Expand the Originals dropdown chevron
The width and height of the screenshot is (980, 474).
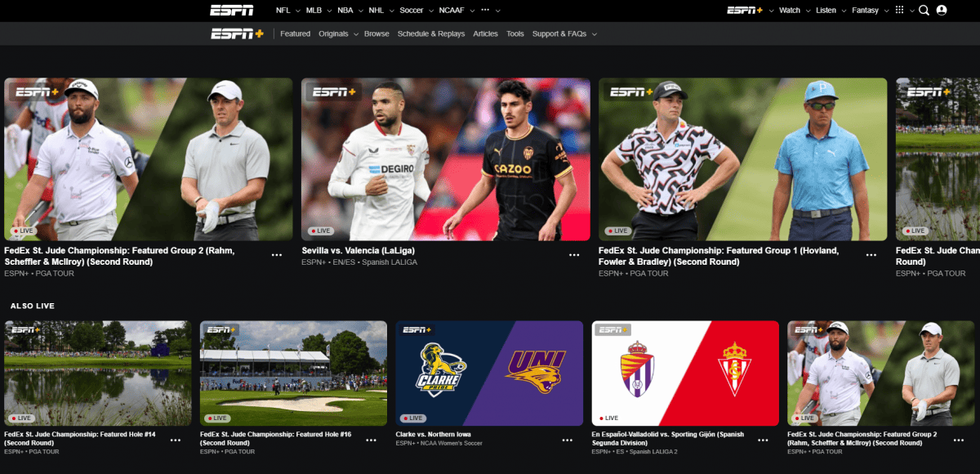tap(355, 34)
